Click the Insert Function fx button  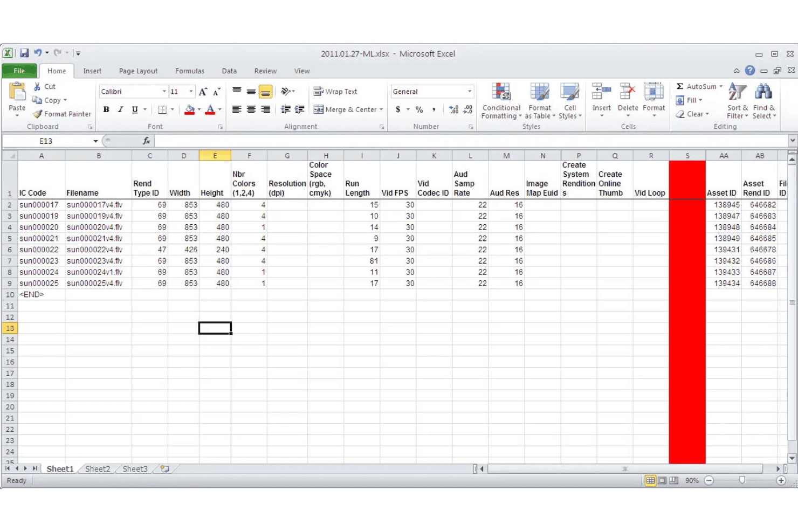coord(146,141)
